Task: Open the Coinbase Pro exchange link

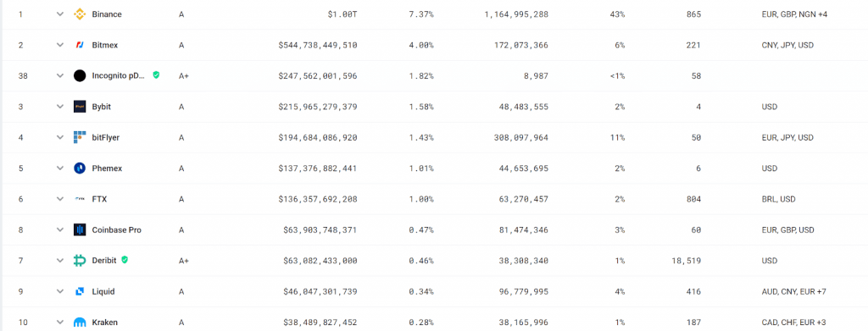Action: pos(116,230)
